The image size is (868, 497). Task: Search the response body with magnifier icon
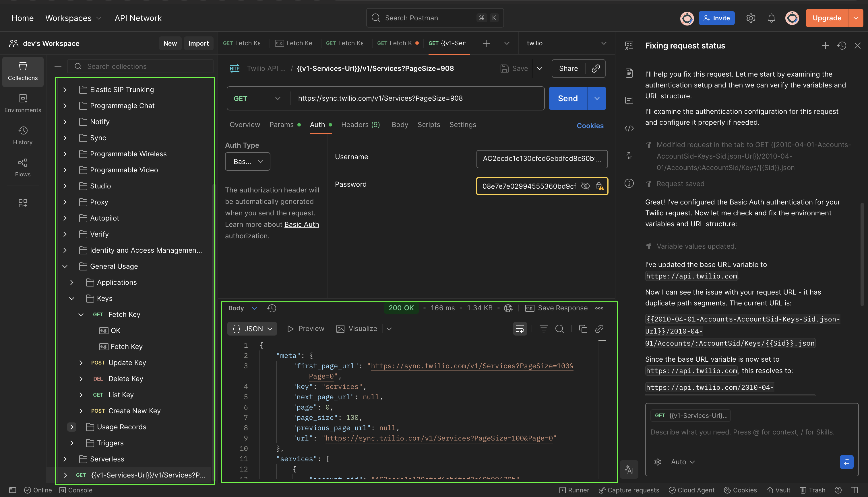tap(559, 329)
